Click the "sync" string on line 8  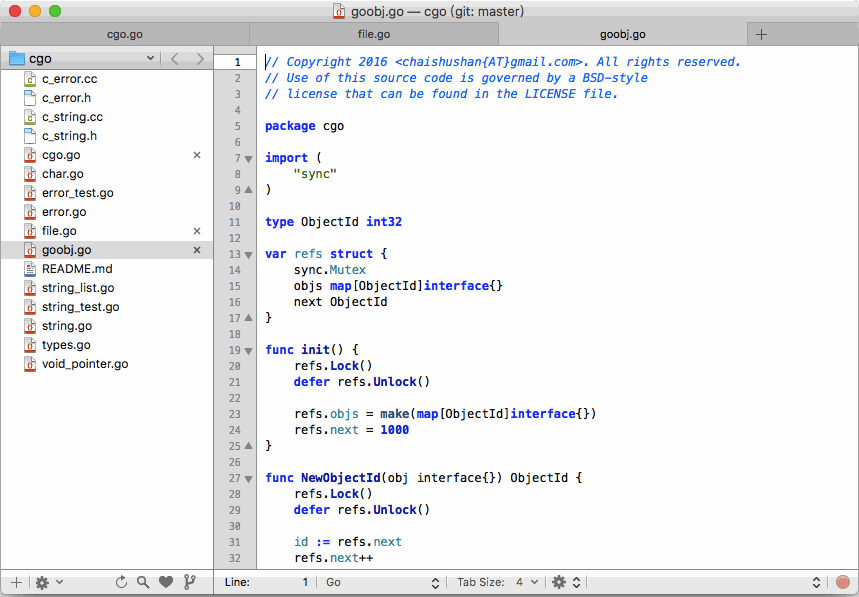pyautogui.click(x=315, y=174)
